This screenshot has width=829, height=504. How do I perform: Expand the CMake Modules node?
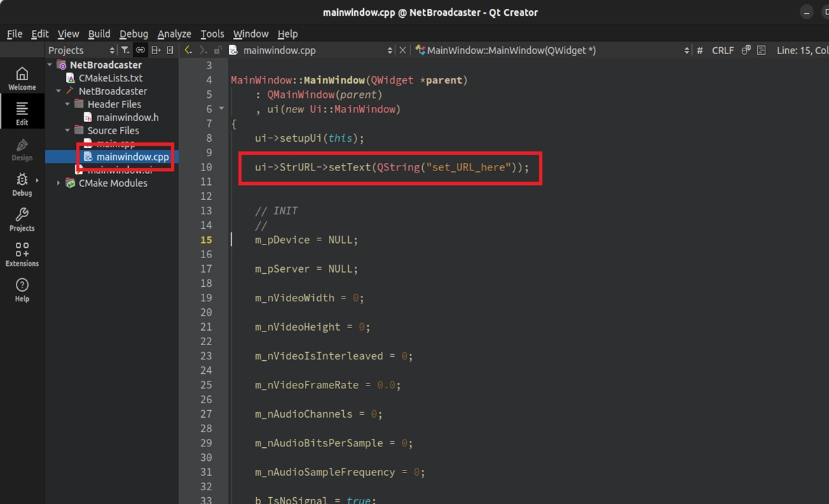[59, 183]
